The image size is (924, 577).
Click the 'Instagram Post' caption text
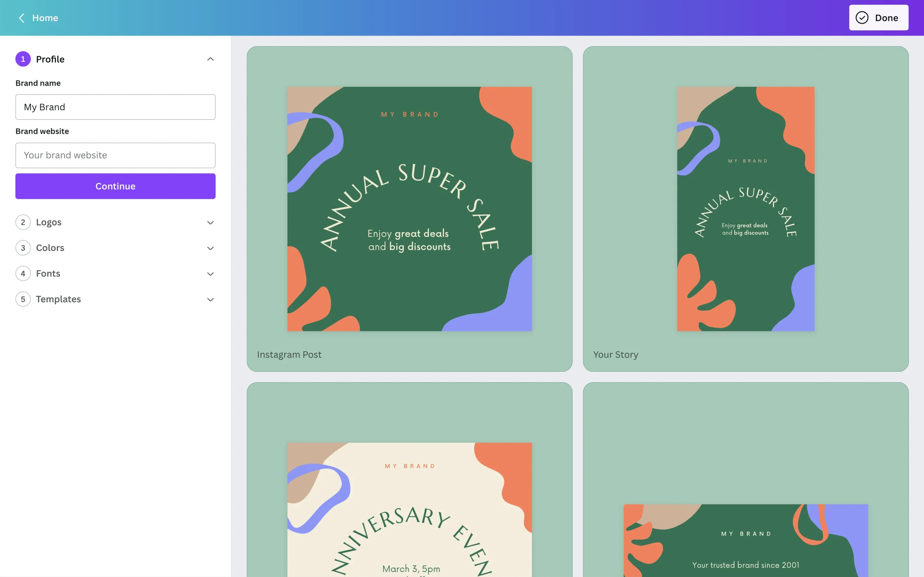tap(289, 355)
